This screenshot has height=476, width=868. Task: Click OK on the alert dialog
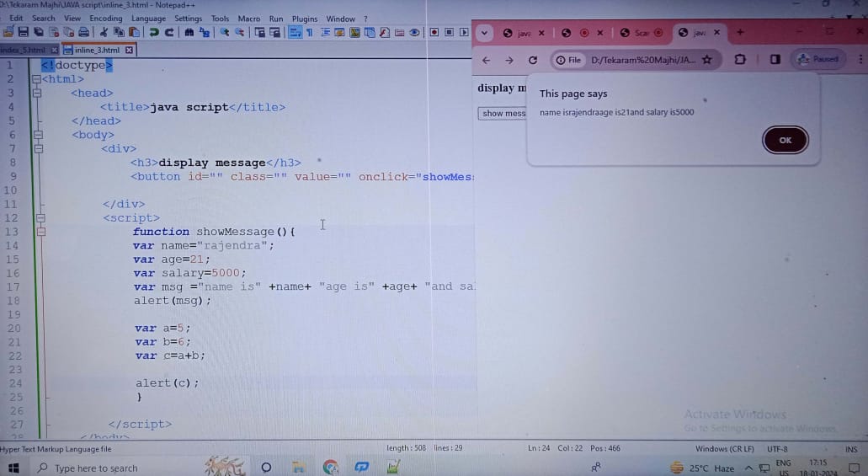pyautogui.click(x=785, y=141)
